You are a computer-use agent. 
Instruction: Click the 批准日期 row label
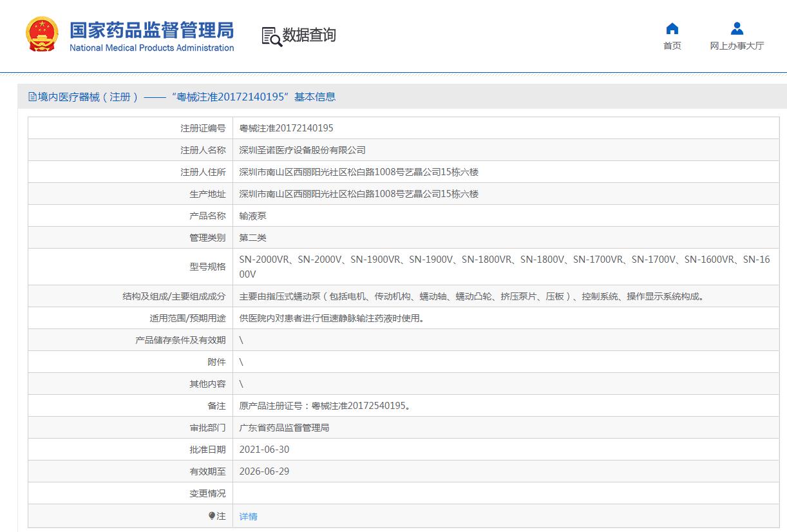coord(207,450)
